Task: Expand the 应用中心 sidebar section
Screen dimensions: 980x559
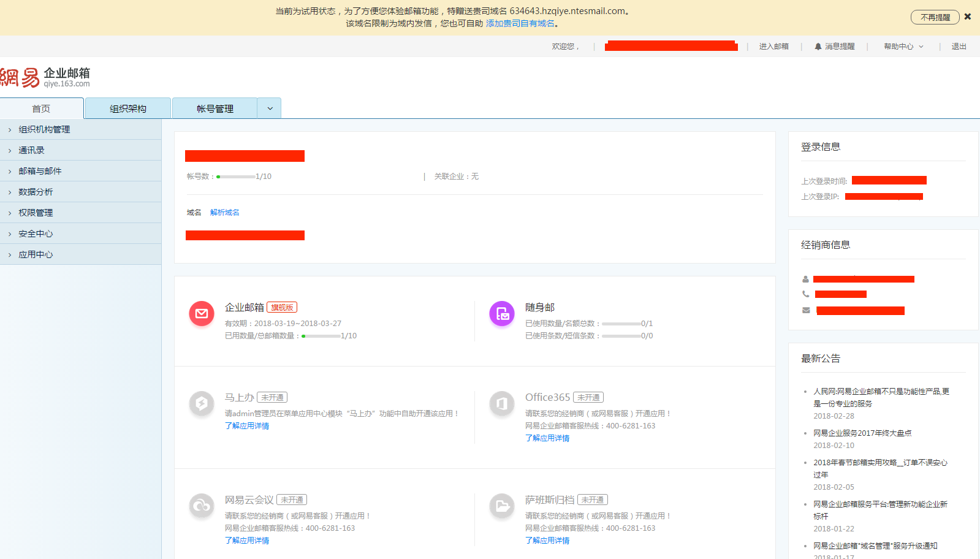Action: click(x=80, y=254)
